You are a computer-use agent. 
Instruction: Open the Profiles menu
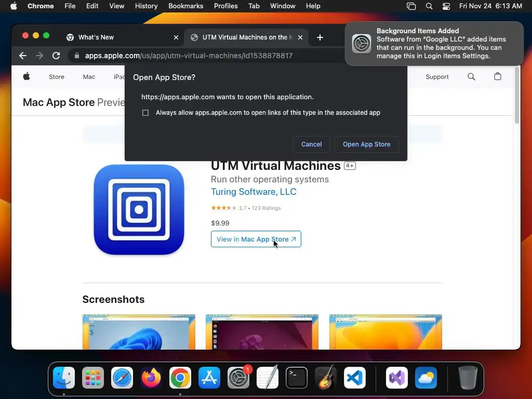click(225, 6)
